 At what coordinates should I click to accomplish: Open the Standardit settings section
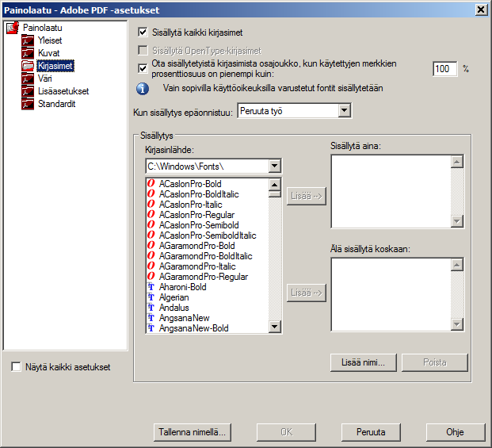[x=56, y=104]
